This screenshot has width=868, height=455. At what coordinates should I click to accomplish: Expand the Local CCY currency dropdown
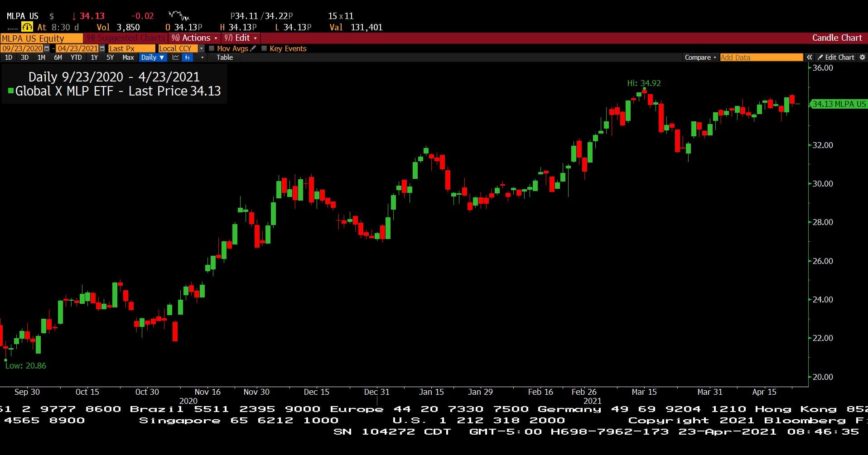pos(202,48)
